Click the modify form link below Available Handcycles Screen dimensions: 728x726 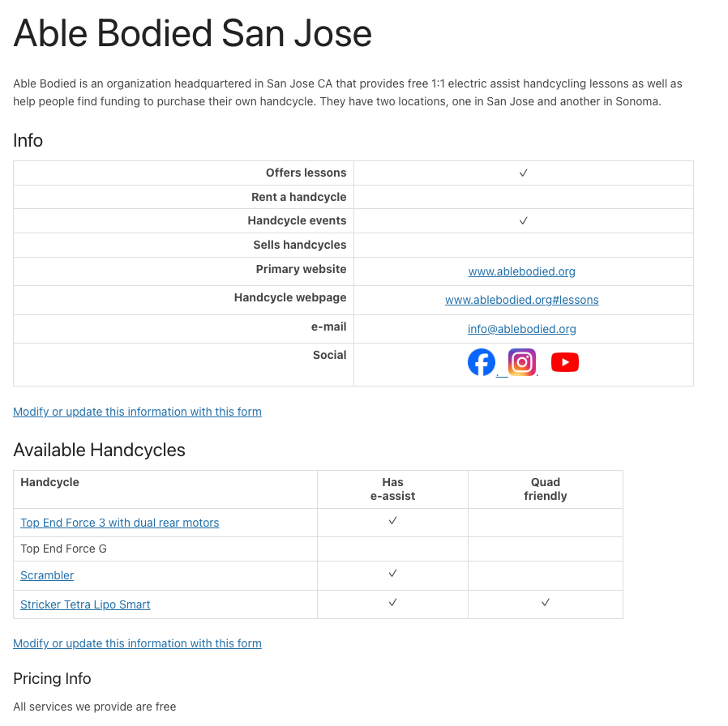[137, 643]
